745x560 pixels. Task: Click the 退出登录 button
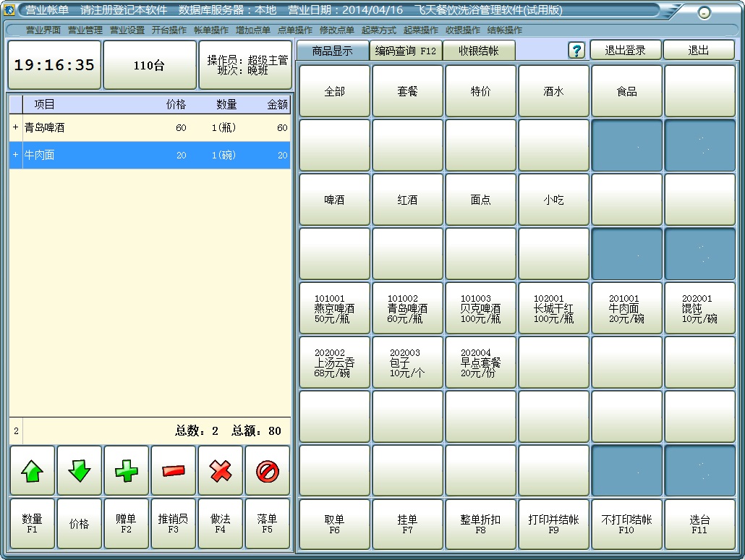(x=625, y=50)
